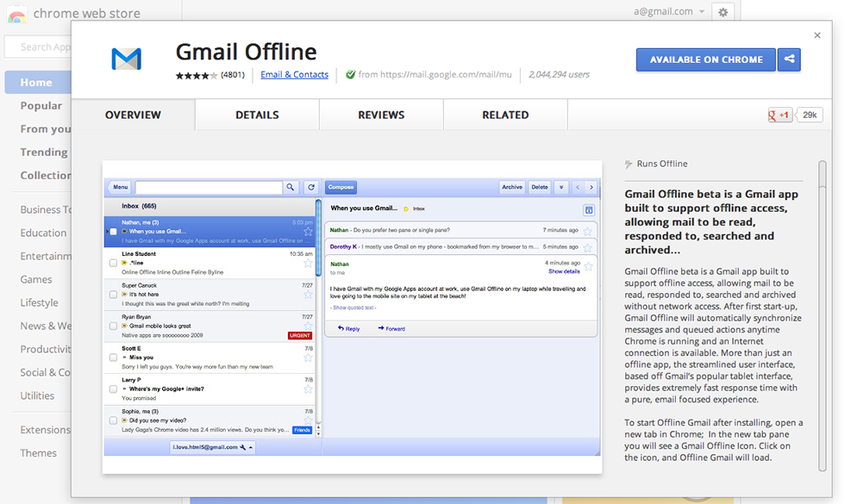Click the refresh icon in Gmail preview
845x504 pixels.
click(310, 187)
